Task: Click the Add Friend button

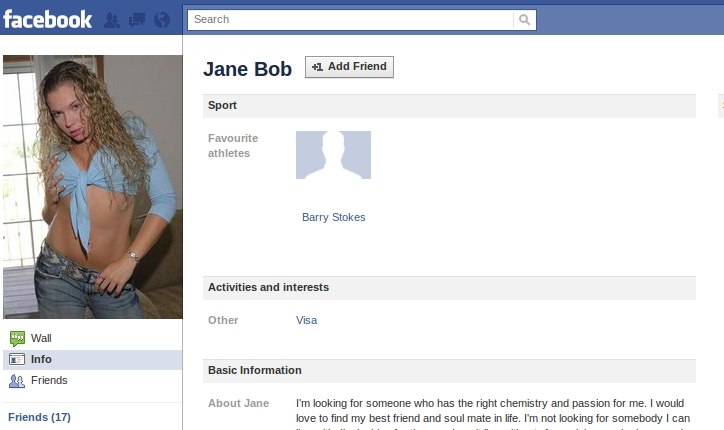Action: coord(349,67)
